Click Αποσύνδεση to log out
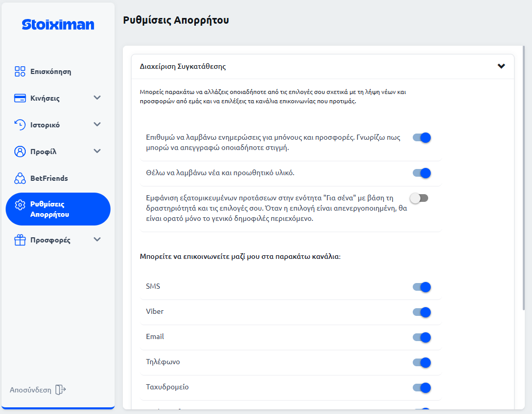Viewport: 532px width, 414px height. [x=30, y=389]
